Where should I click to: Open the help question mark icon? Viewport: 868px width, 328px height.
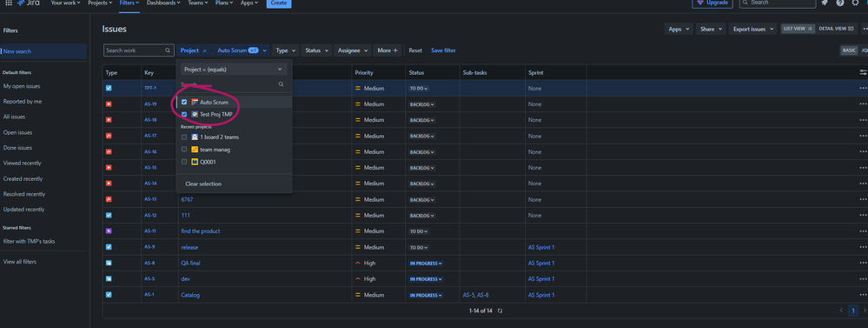tap(840, 3)
